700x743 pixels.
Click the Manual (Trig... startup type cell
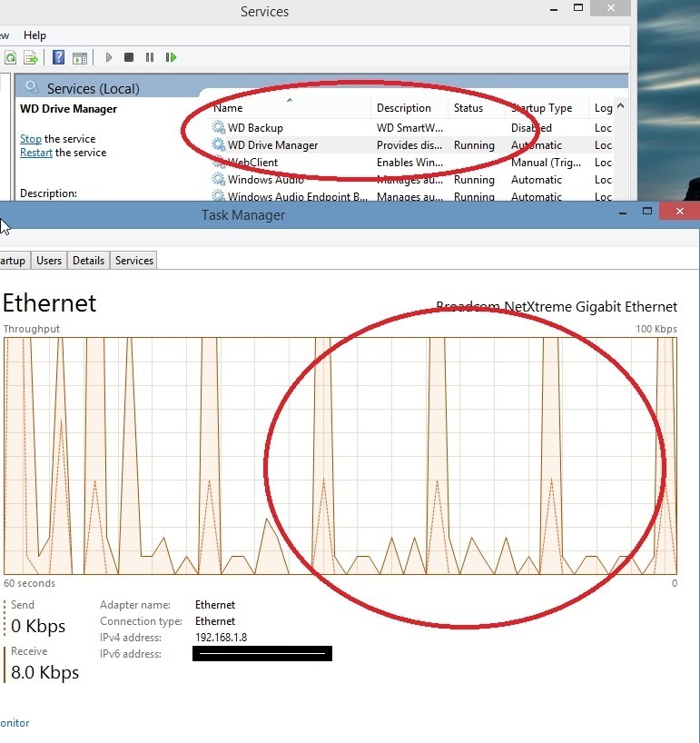pyautogui.click(x=546, y=163)
